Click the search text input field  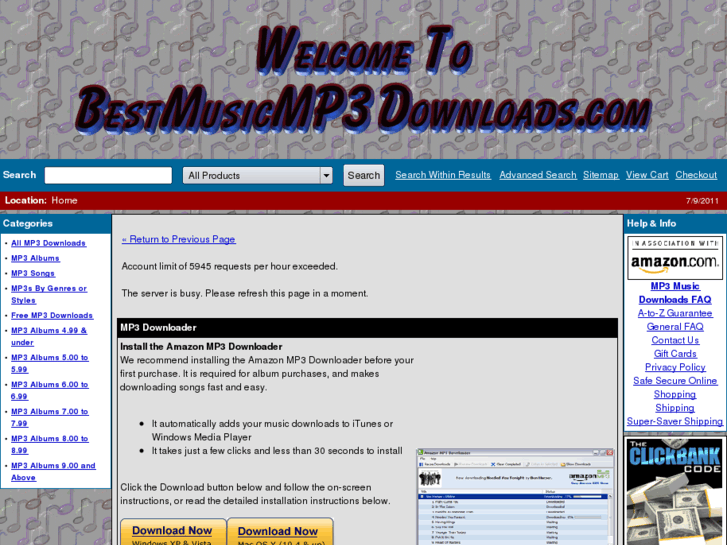pos(108,175)
